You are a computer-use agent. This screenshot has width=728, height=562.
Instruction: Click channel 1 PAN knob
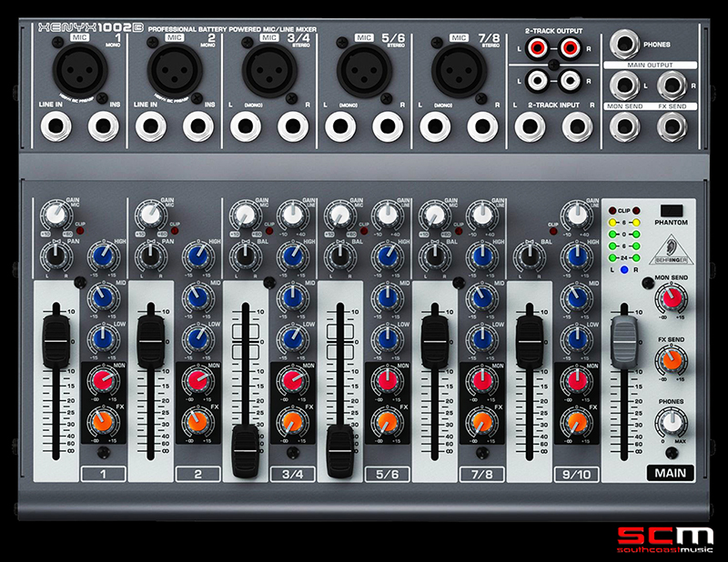point(56,256)
